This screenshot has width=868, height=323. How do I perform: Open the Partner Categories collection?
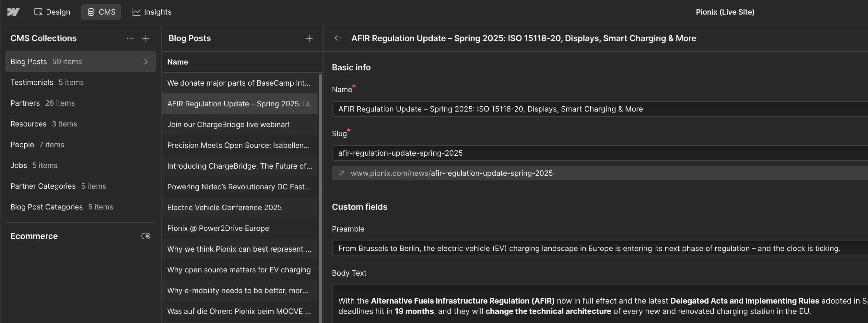80,186
